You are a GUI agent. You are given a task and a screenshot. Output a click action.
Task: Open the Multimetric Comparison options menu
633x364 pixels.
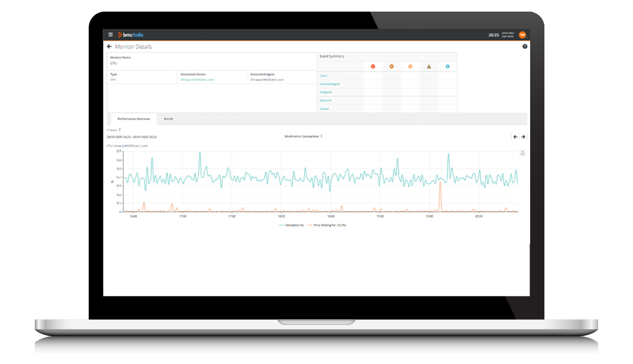pyautogui.click(x=303, y=136)
